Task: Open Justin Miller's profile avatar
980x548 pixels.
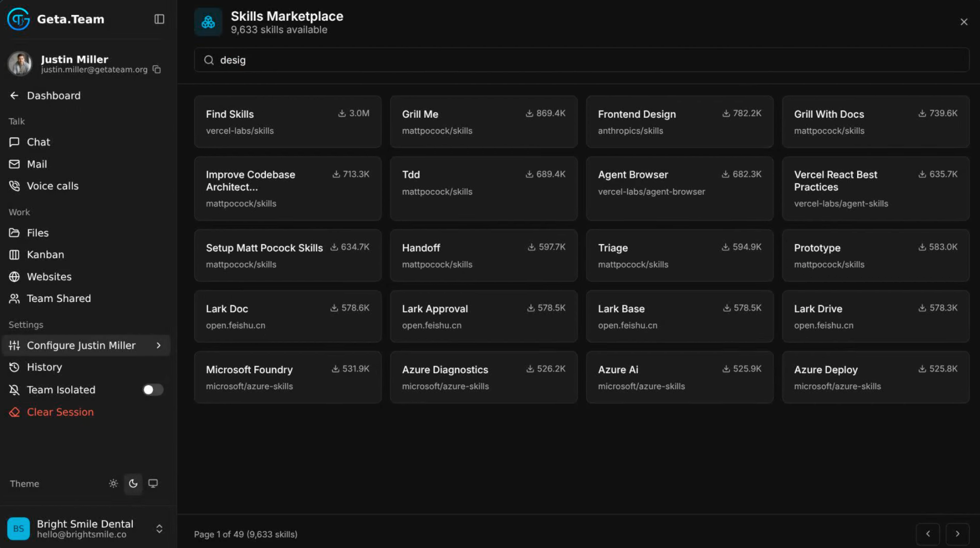Action: 20,63
